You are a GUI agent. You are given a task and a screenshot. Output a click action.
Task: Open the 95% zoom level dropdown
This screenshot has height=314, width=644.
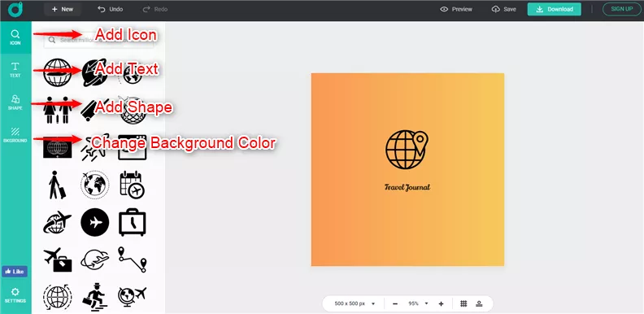coord(418,303)
